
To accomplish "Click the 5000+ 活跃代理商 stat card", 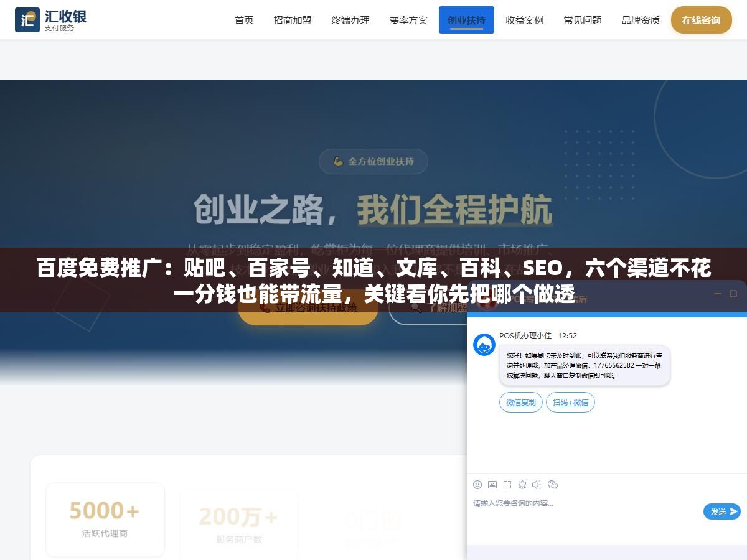I will (105, 519).
